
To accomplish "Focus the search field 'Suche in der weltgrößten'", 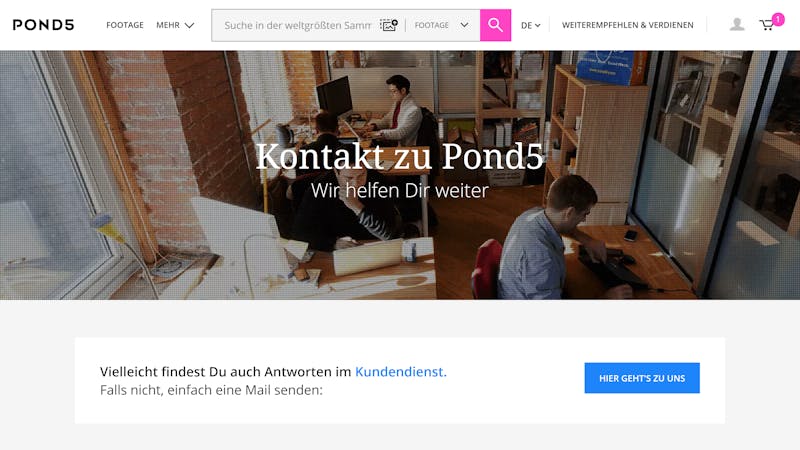I will click(297, 25).
